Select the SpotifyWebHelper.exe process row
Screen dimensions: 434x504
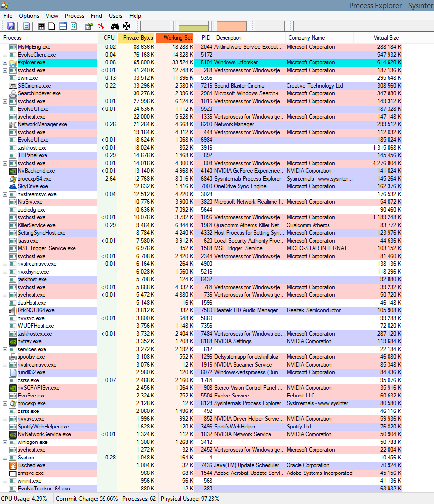pos(201,427)
